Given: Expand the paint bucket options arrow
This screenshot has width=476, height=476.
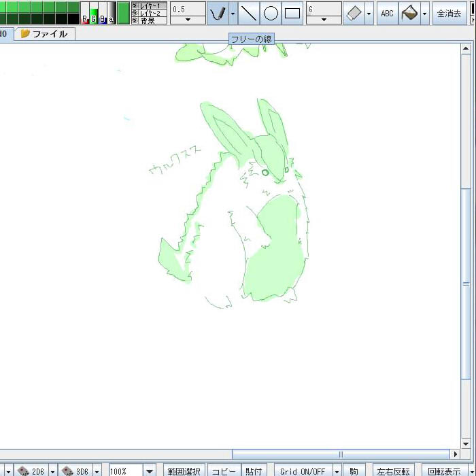Looking at the screenshot, I should [424, 14].
